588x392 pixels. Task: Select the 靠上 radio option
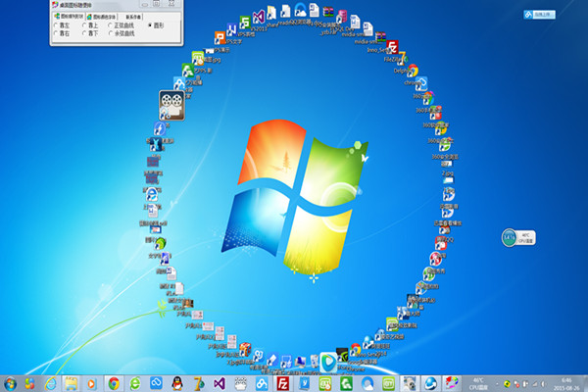[90, 25]
